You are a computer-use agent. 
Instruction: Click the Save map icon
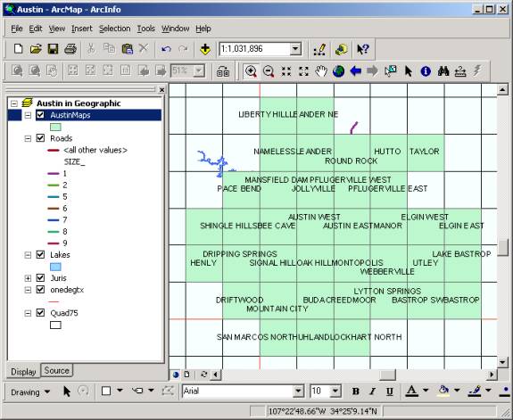tap(53, 49)
